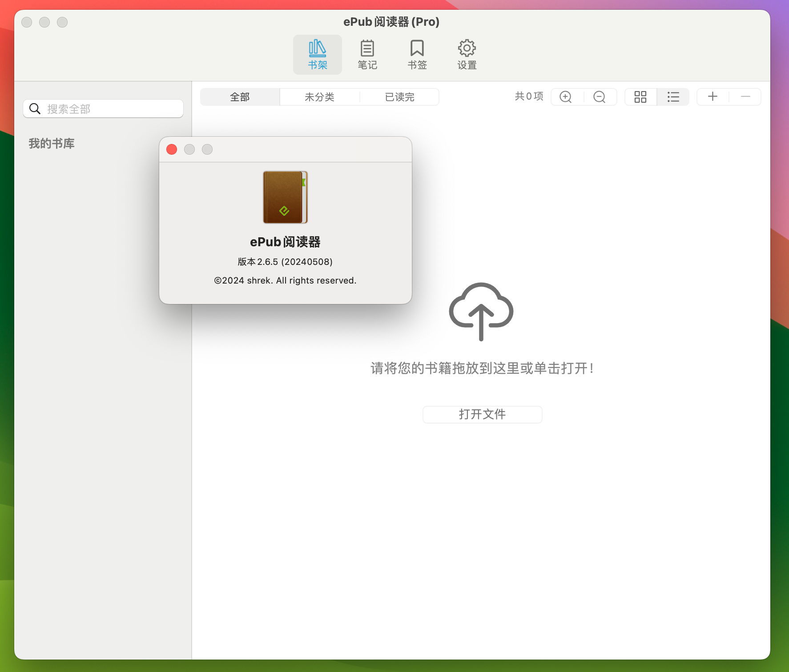
Task: Click the 共 0 项 item count
Action: [x=529, y=96]
